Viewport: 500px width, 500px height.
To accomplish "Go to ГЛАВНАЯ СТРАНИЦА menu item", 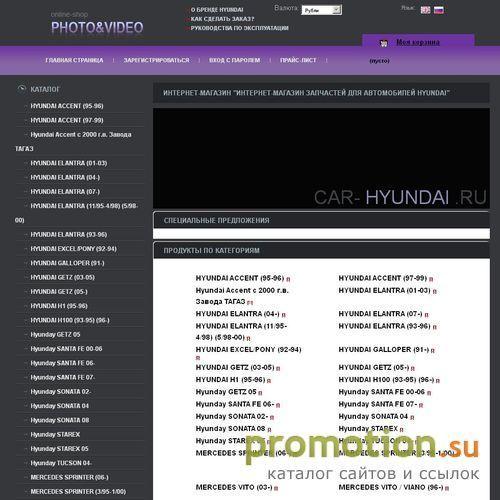I will coord(74,60).
